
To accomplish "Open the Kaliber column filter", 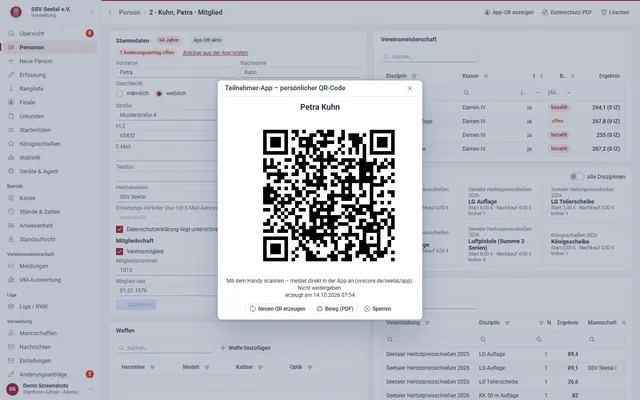I will point(260,367).
